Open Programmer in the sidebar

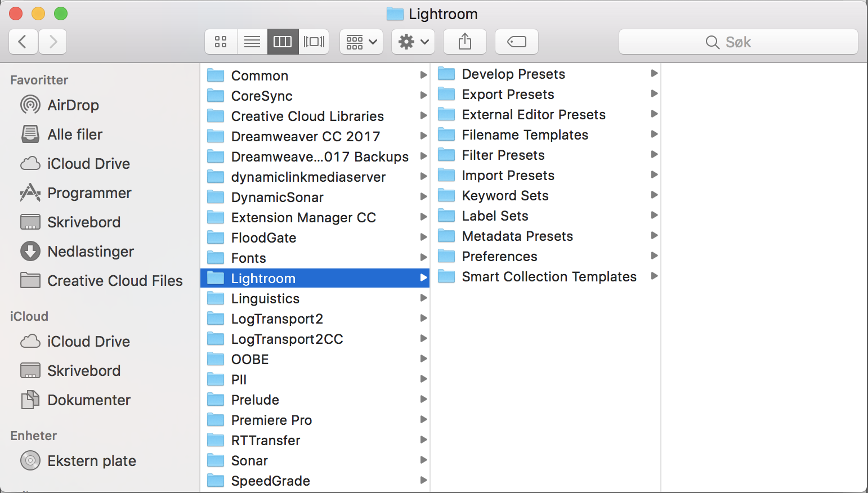click(x=75, y=193)
